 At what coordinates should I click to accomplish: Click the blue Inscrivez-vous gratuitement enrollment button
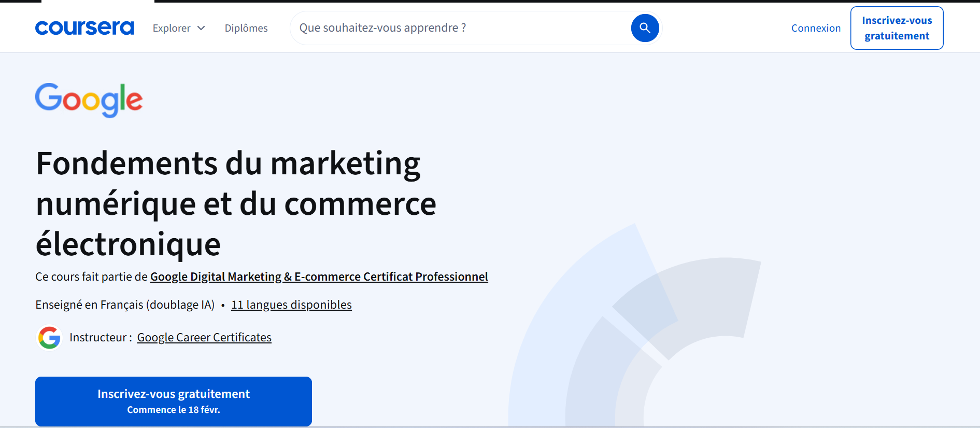[174, 402]
